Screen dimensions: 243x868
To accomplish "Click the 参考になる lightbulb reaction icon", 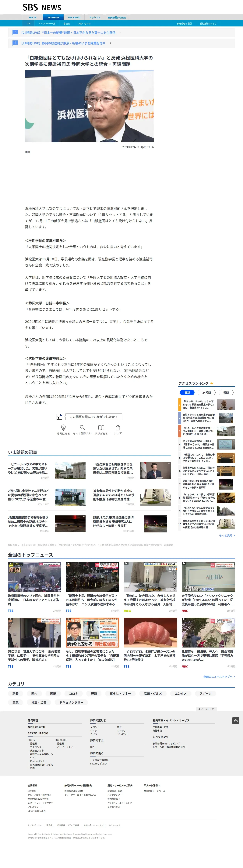I will coord(63,427).
